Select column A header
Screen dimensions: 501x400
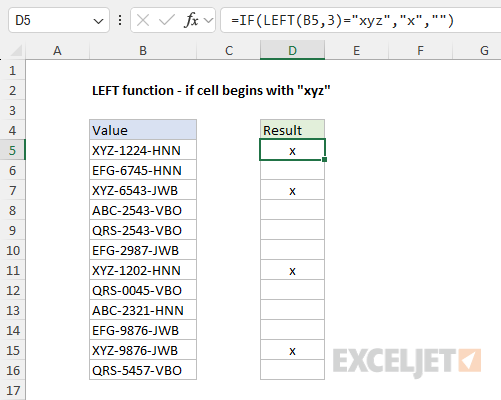click(x=57, y=51)
